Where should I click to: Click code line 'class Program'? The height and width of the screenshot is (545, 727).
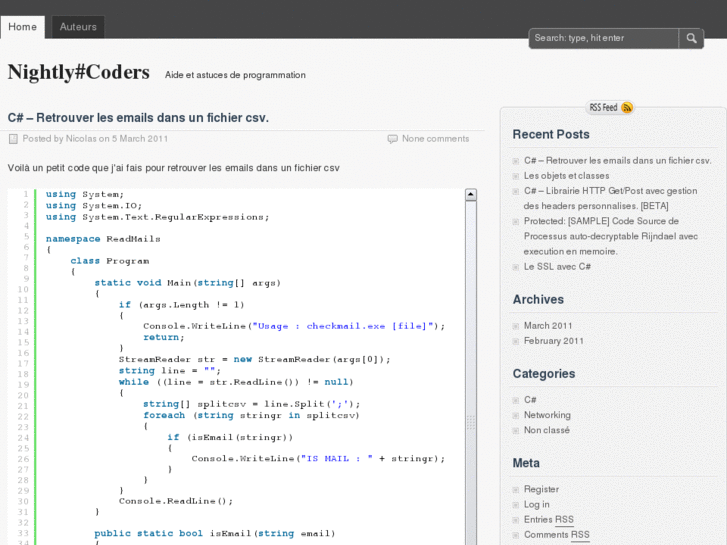tap(110, 261)
